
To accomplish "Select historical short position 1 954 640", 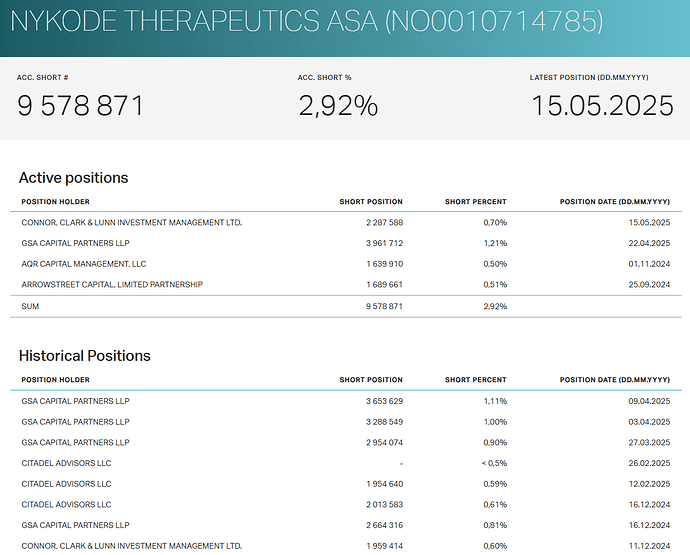I will [x=385, y=484].
